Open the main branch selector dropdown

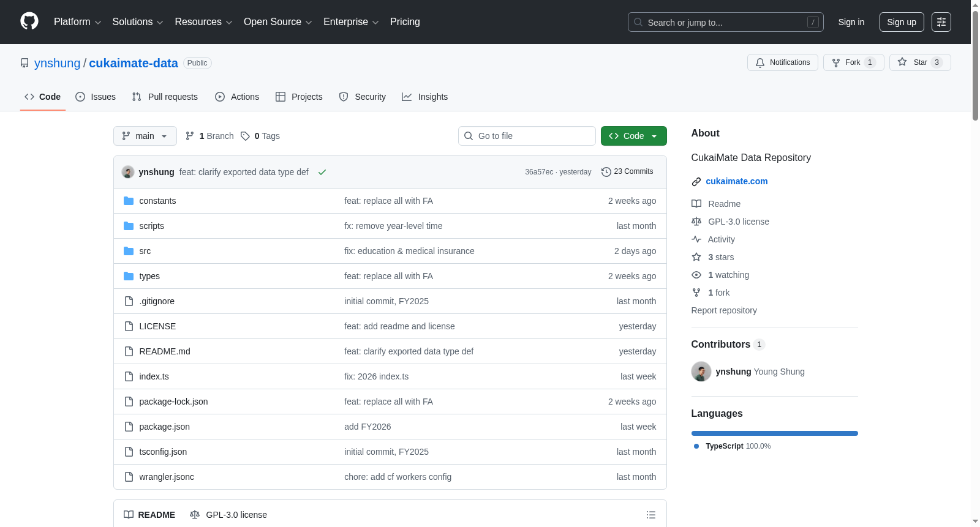click(145, 136)
